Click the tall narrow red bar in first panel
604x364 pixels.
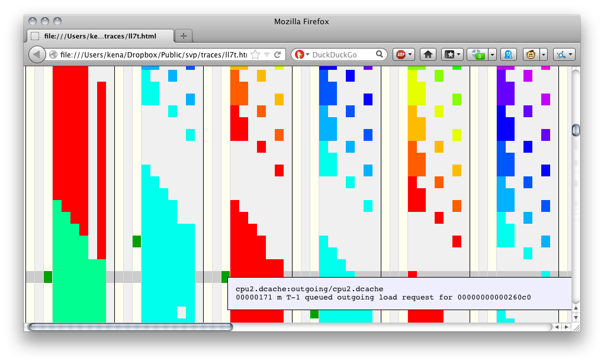coord(101,170)
